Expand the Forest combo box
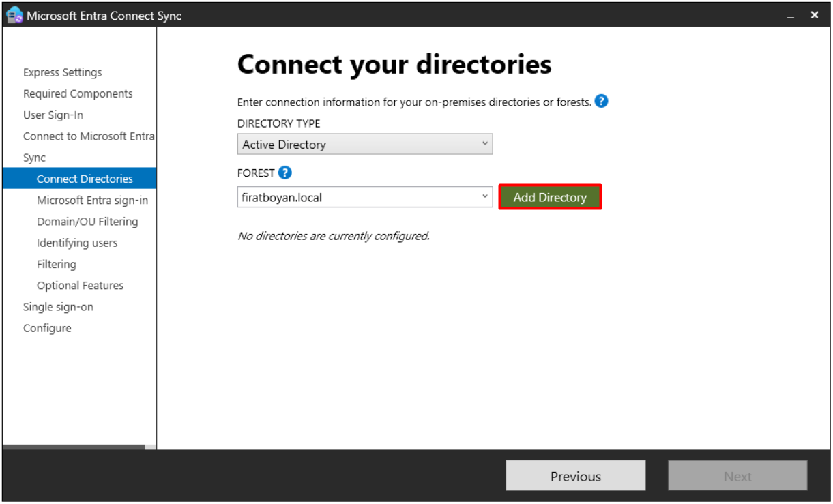833x504 pixels. tap(365, 197)
